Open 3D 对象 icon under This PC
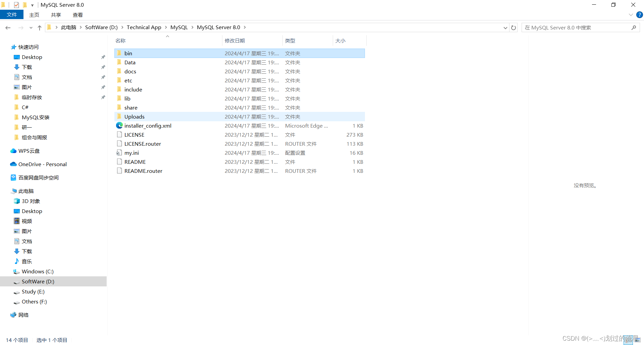 click(x=17, y=201)
